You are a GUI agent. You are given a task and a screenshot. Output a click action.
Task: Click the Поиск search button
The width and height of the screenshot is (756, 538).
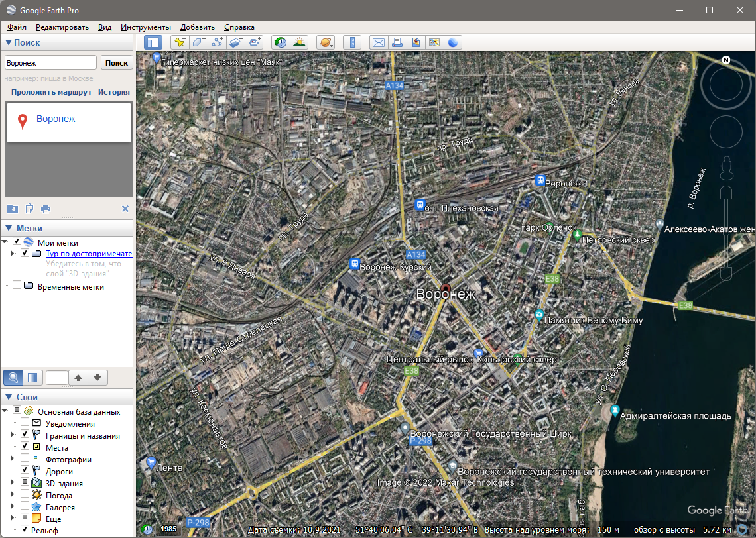point(117,62)
